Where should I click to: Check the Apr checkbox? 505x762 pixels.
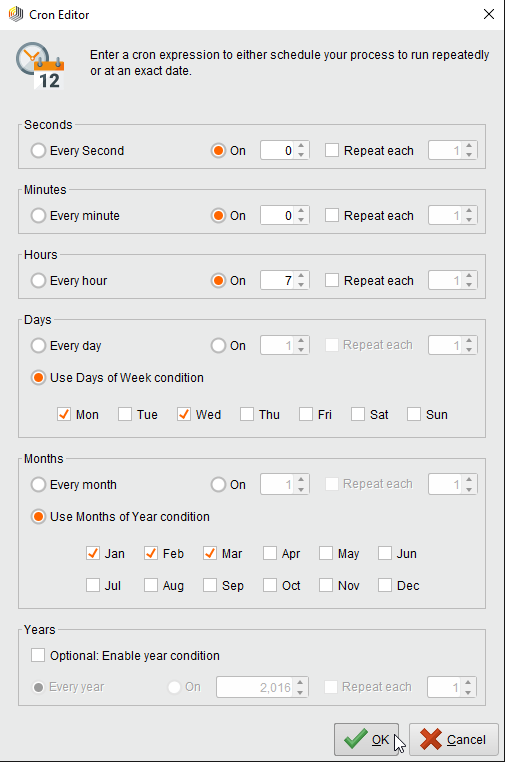click(270, 554)
